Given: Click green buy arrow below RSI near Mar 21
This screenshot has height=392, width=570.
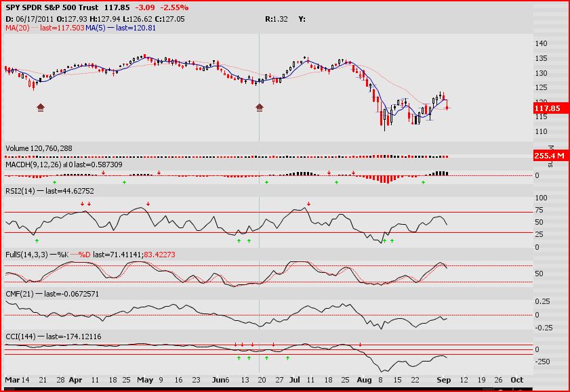Looking at the screenshot, I should [x=37, y=240].
